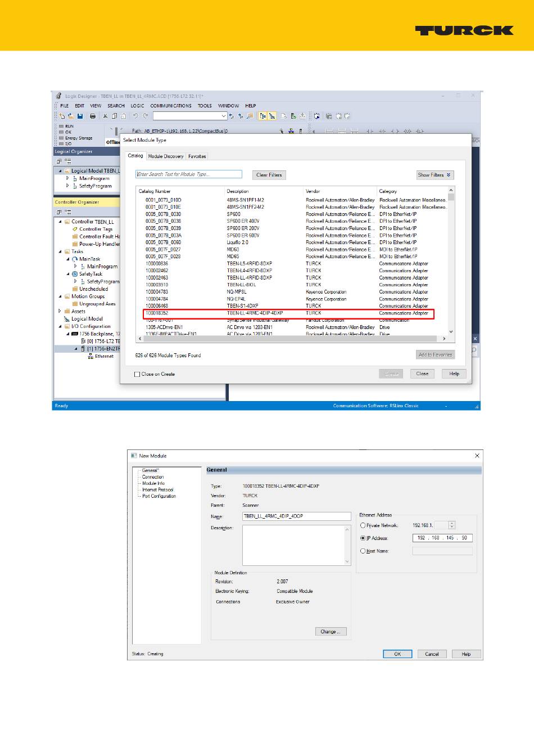Open the TOOLS menu

coord(205,106)
